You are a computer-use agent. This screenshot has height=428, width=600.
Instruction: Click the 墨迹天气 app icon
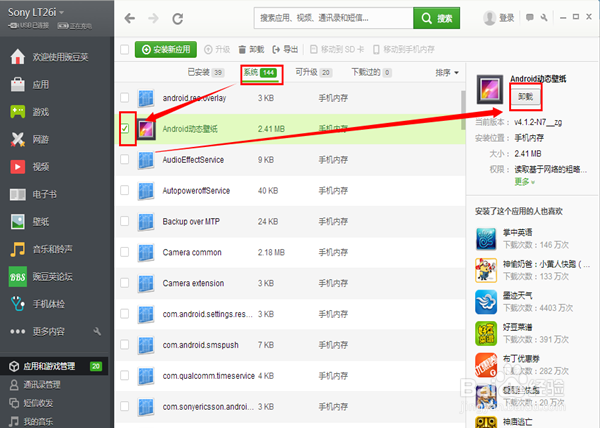[486, 302]
